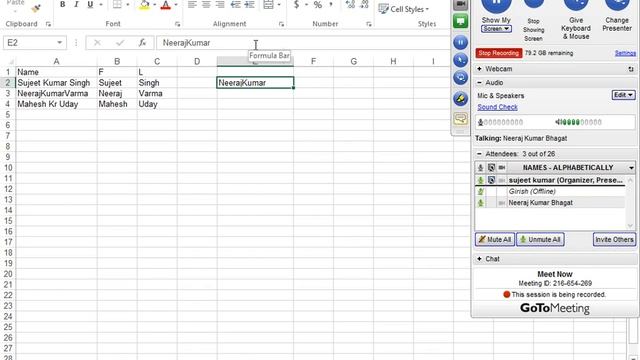The width and height of the screenshot is (640, 360).
Task: Click the Invite Others button
Action: click(x=614, y=240)
